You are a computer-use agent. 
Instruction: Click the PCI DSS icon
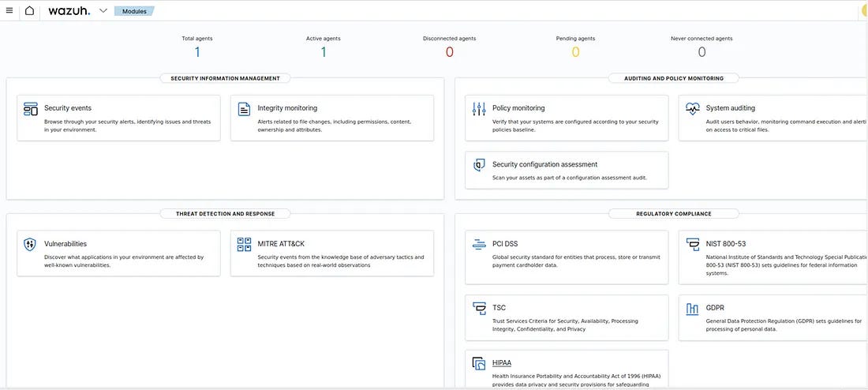click(480, 244)
